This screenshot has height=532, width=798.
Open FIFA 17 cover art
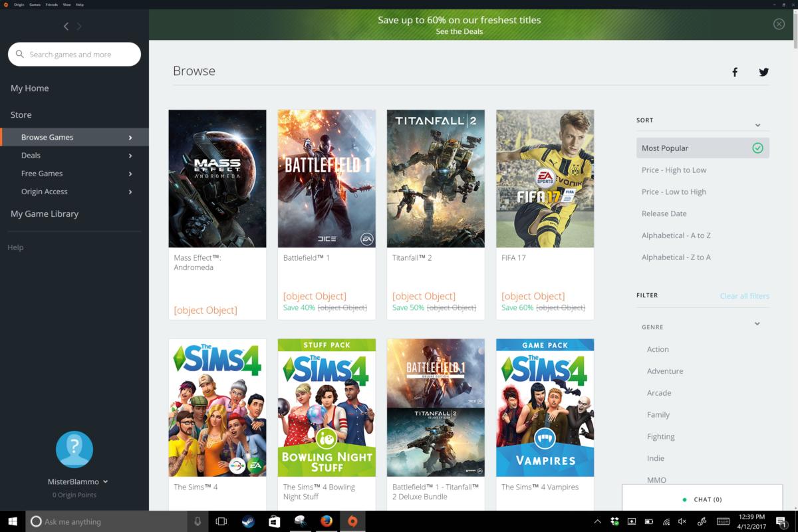(x=545, y=179)
